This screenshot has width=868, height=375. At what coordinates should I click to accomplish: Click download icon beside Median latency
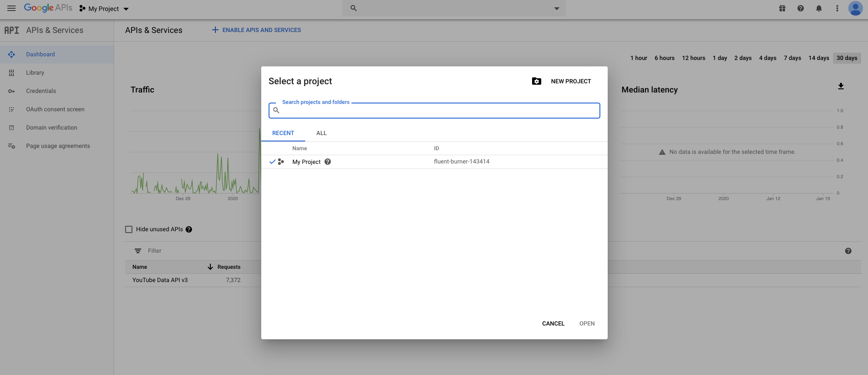841,86
